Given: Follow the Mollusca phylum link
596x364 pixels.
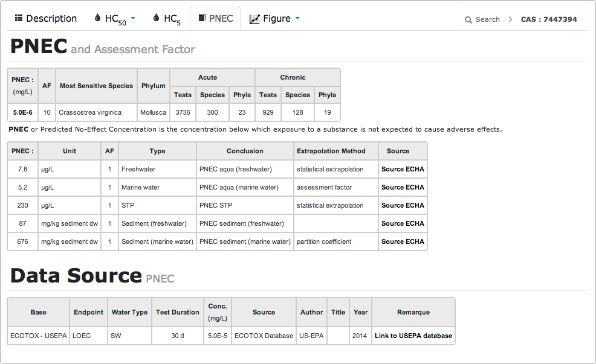Looking at the screenshot, I should tap(153, 112).
